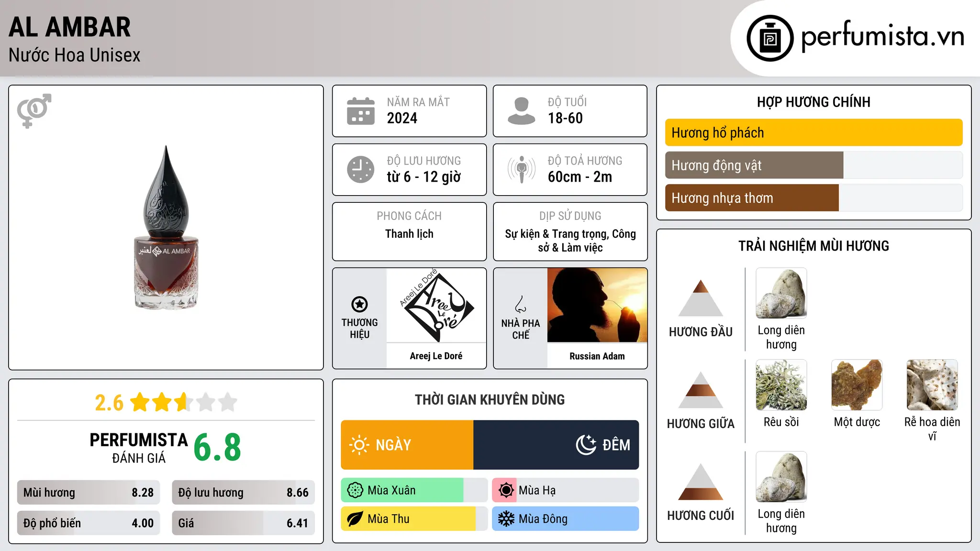Click the Hương cuối pyramid icon
980x551 pixels.
pos(701,482)
